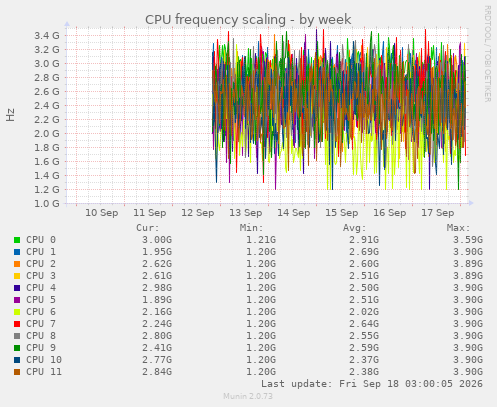Click the CPU 3 yellow legend swatch
The width and height of the screenshot is (497, 407).
17,276
